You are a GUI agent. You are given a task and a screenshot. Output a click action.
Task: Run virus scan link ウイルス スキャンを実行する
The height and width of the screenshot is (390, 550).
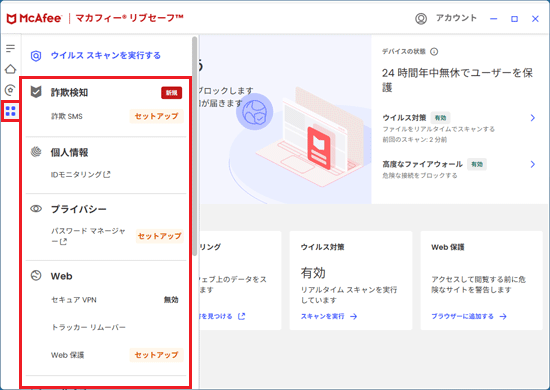pyautogui.click(x=106, y=55)
